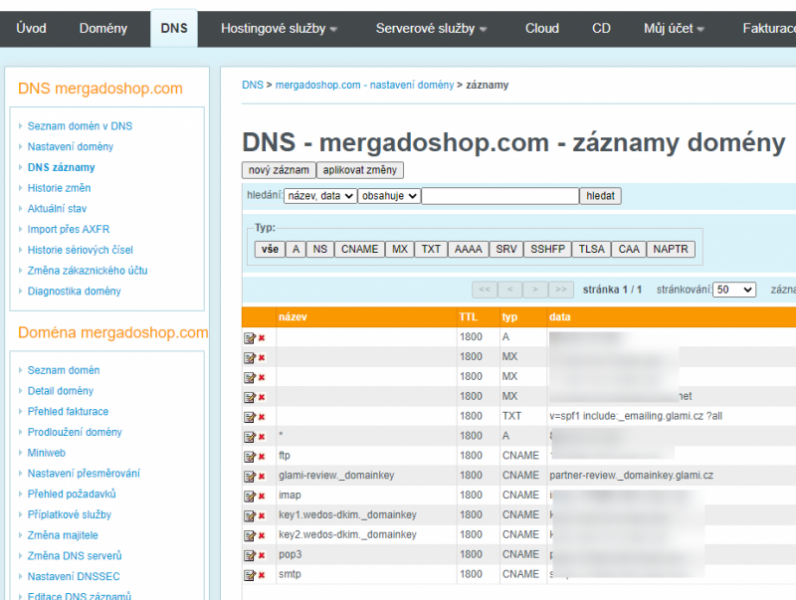Change the stránkování value of 50
The width and height of the screenshot is (796, 600).
734,289
